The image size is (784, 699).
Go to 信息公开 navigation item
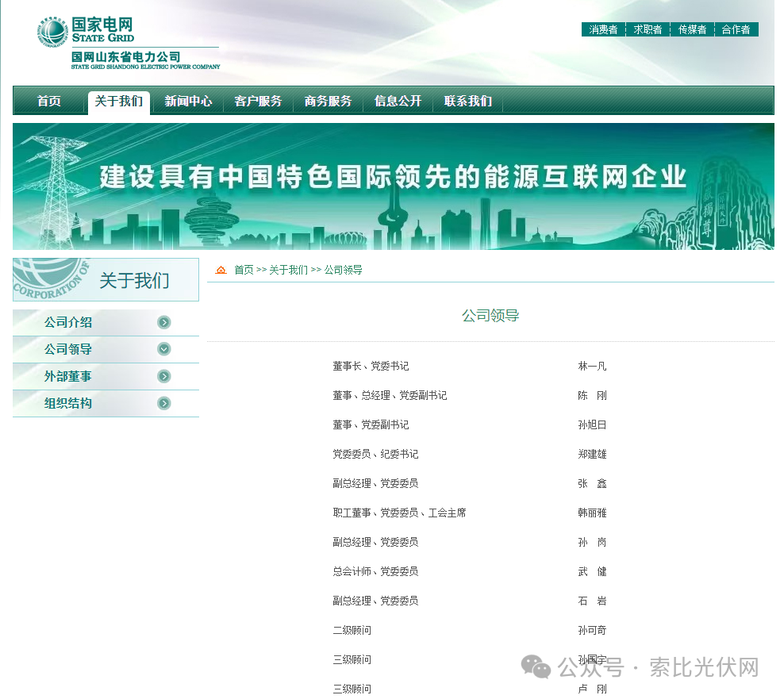tap(398, 102)
